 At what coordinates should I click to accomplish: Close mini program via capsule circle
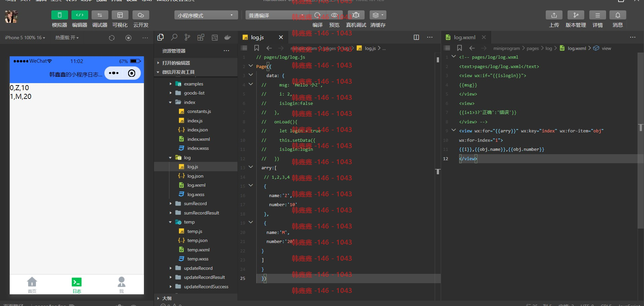point(132,73)
